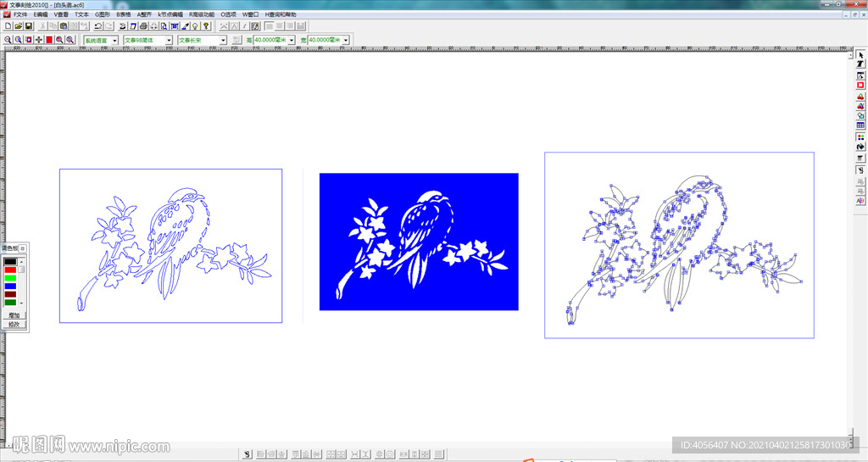Image resolution: width=868 pixels, height=462 pixels.
Task: Open the 文泰98简体 font dropdown
Action: tap(169, 41)
